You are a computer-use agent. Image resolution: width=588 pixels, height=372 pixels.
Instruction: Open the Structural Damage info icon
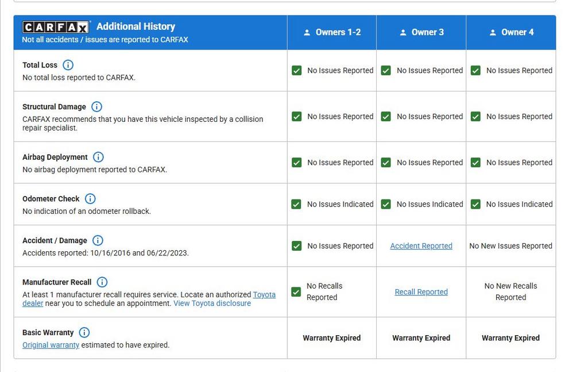coord(96,106)
